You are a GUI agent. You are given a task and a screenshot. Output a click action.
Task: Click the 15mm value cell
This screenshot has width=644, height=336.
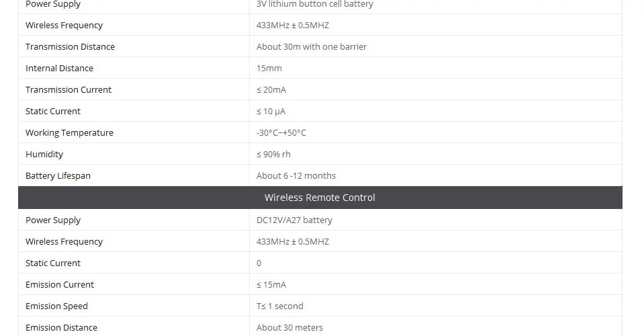point(436,68)
